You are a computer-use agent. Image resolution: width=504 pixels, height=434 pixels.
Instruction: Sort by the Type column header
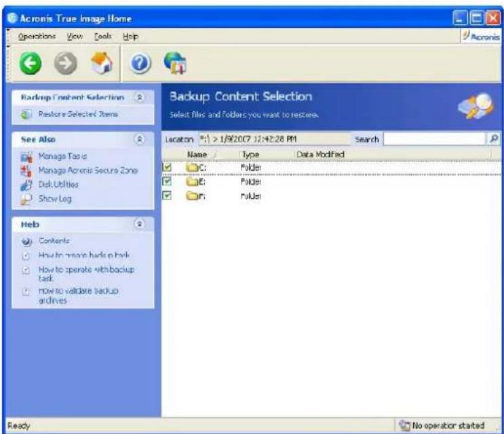pyautogui.click(x=251, y=155)
